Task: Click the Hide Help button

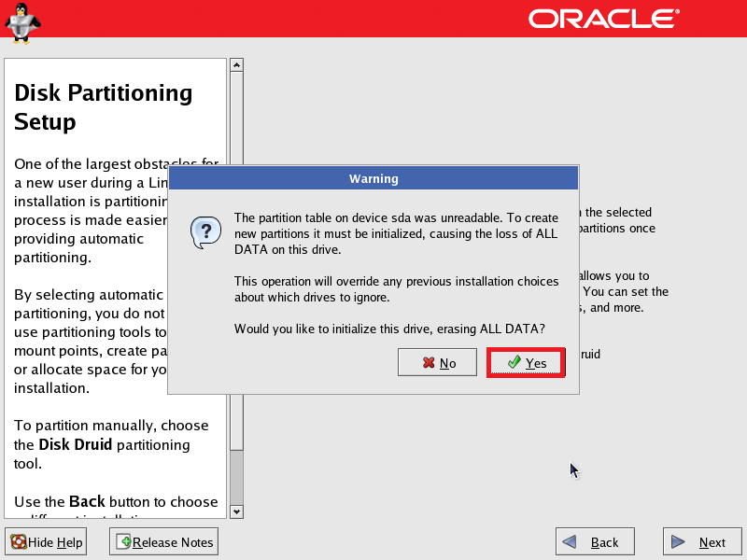Action: (x=46, y=541)
